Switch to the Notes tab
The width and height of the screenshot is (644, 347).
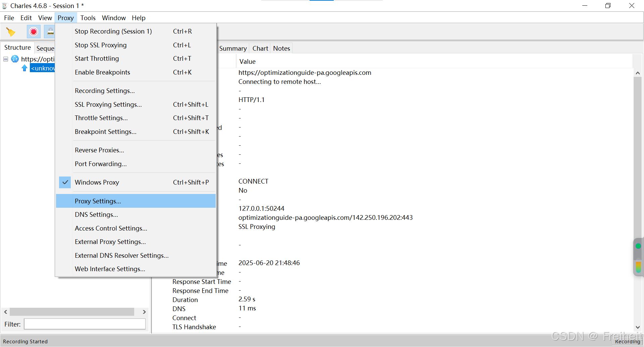[281, 48]
